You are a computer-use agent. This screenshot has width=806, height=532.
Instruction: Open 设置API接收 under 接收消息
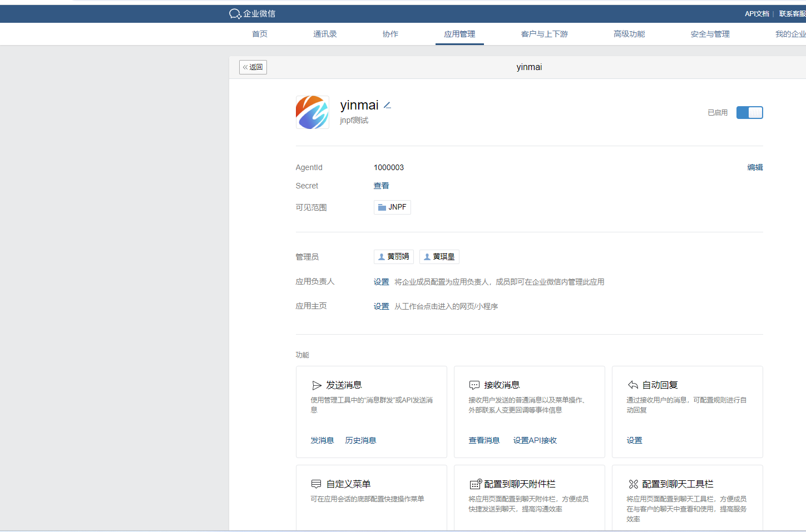535,440
